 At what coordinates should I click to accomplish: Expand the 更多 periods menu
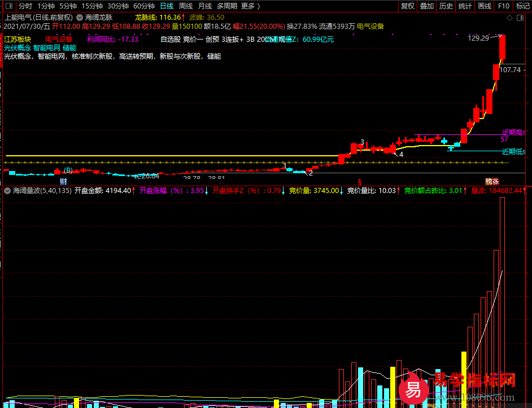click(x=250, y=6)
